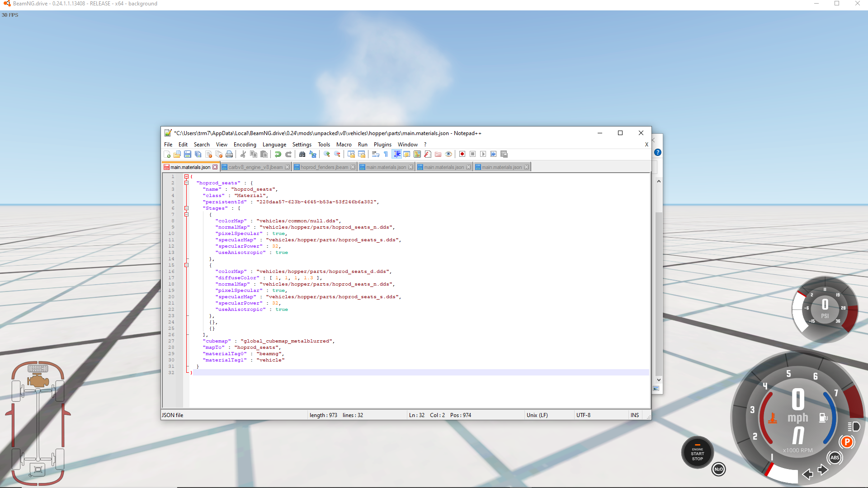868x488 pixels.
Task: Close the hoprod_fenders.jbeam tab
Action: (353, 167)
